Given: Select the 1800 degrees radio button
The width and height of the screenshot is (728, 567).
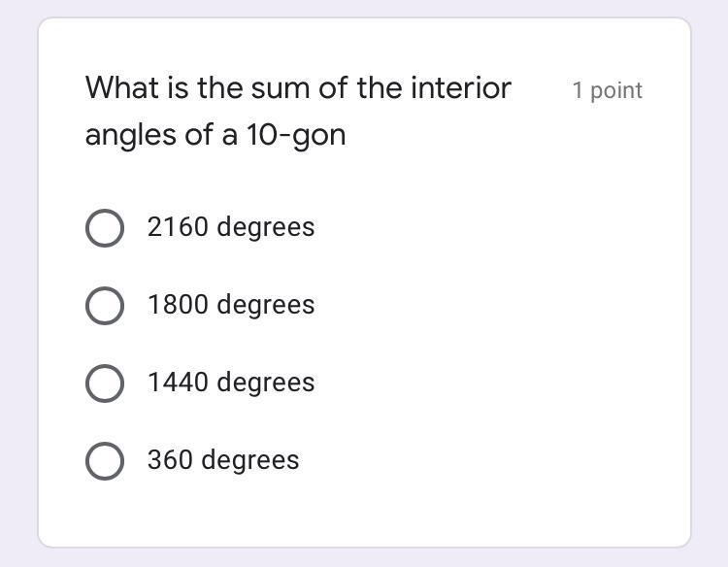Looking at the screenshot, I should (105, 306).
